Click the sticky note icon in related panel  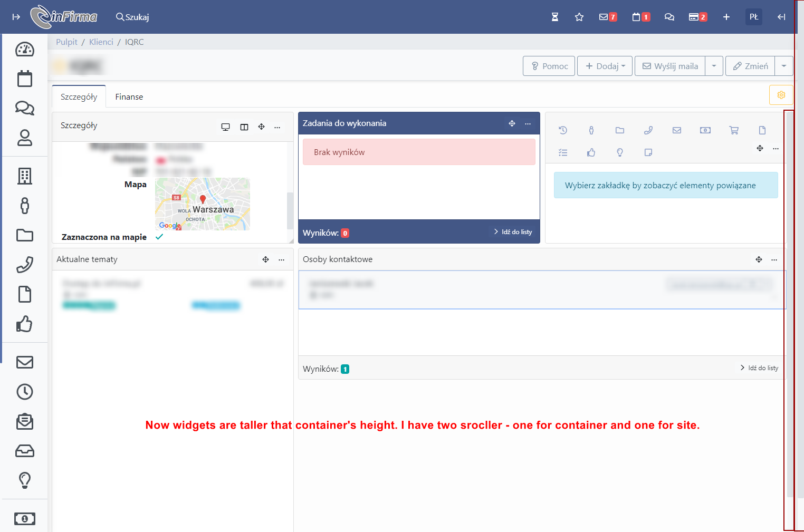tap(648, 152)
